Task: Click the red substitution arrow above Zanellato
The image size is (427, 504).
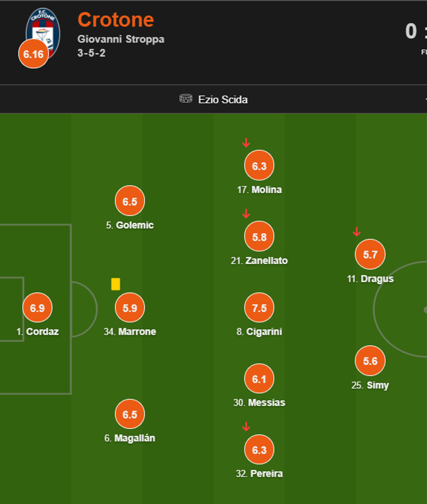Action: (246, 214)
